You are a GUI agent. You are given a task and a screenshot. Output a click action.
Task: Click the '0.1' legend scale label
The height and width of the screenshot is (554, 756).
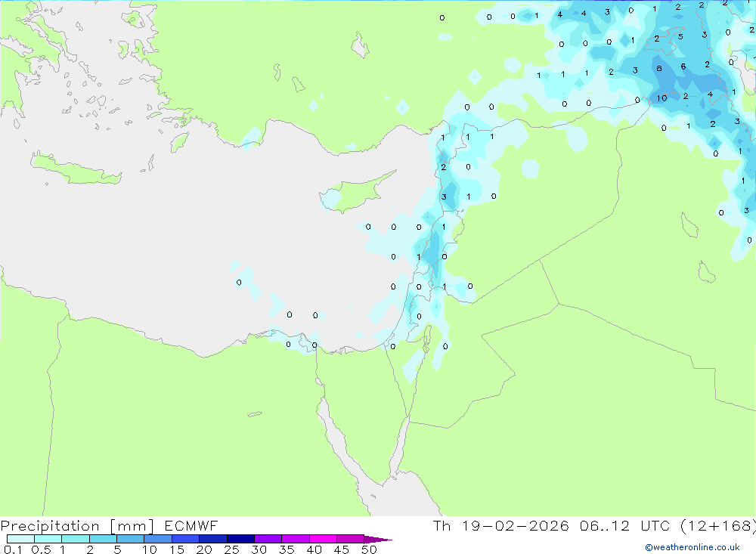13,549
